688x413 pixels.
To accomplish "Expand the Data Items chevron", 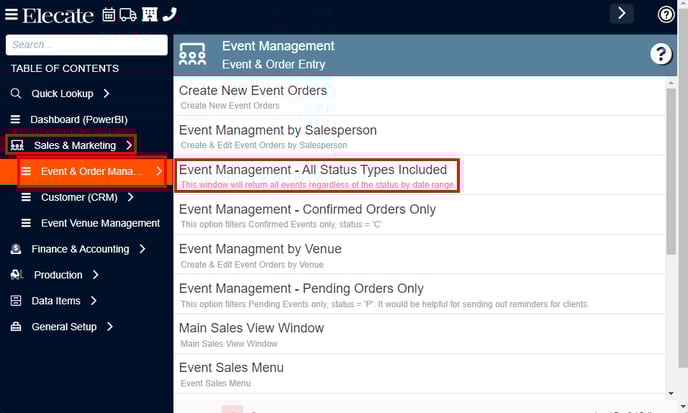I will pos(93,301).
